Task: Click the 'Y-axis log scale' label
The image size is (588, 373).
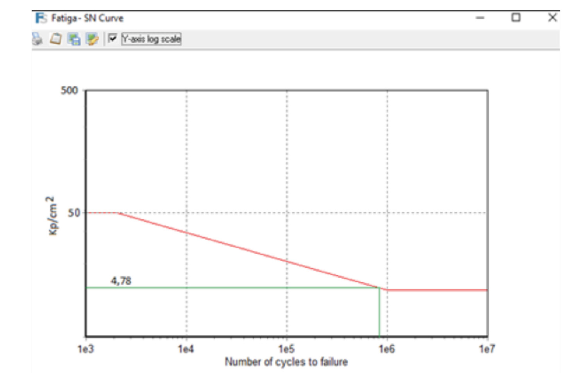Action: click(x=151, y=39)
